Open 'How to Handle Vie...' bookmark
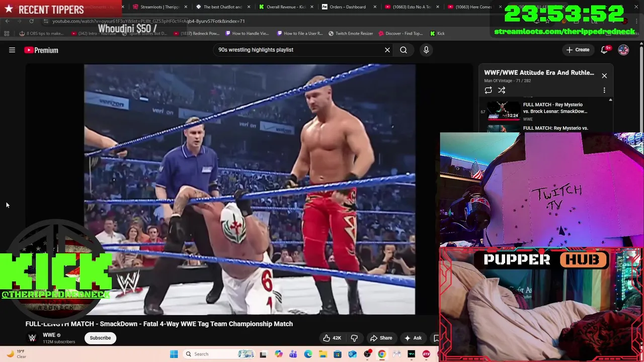Image resolution: width=644 pixels, height=362 pixels. [x=248, y=33]
